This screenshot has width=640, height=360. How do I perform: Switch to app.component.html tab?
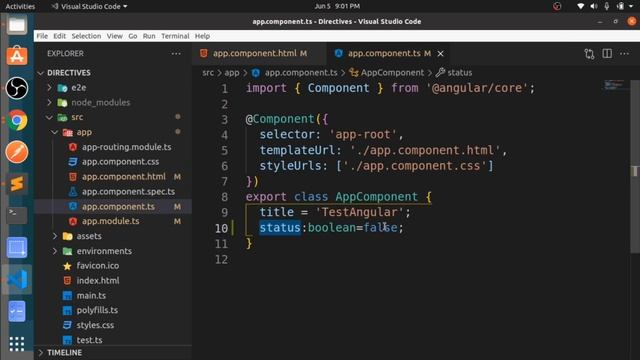tap(260, 53)
